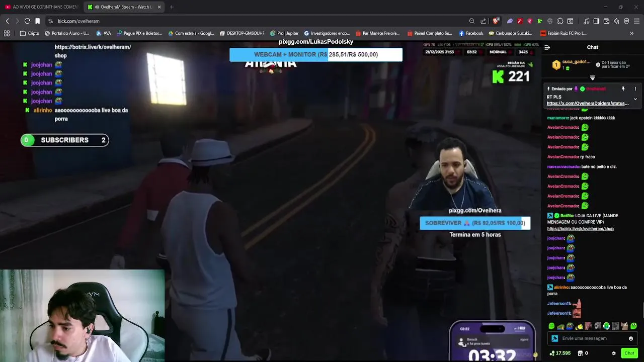Open the Leo AI sparkle icon
The image size is (644, 362).
616,21
